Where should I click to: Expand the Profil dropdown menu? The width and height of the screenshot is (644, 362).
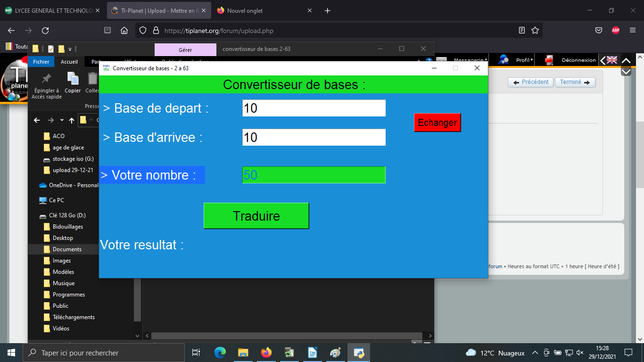[x=524, y=60]
